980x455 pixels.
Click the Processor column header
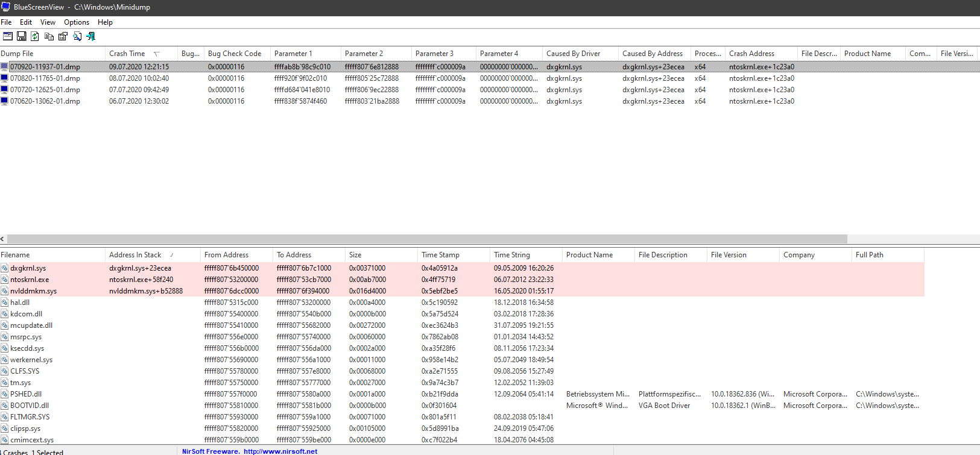[x=708, y=54]
